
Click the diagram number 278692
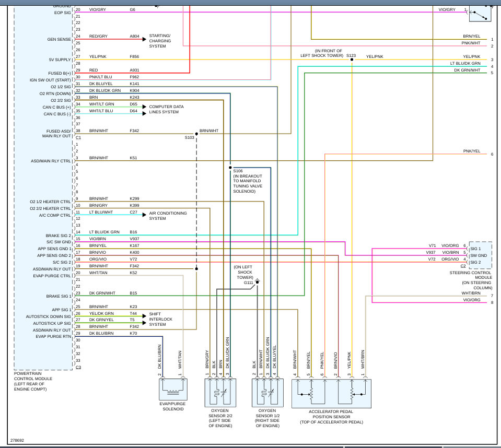17,440
